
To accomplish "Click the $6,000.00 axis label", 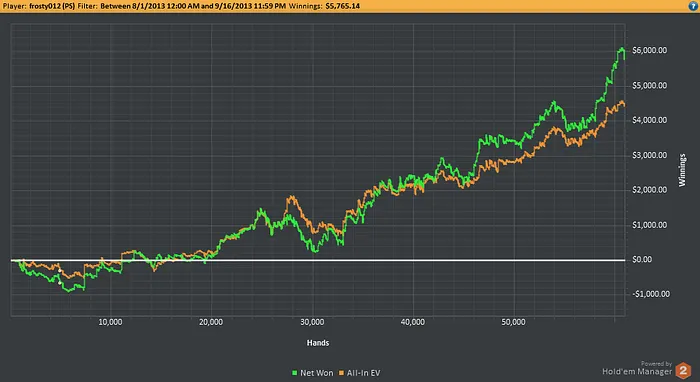I will tap(650, 50).
